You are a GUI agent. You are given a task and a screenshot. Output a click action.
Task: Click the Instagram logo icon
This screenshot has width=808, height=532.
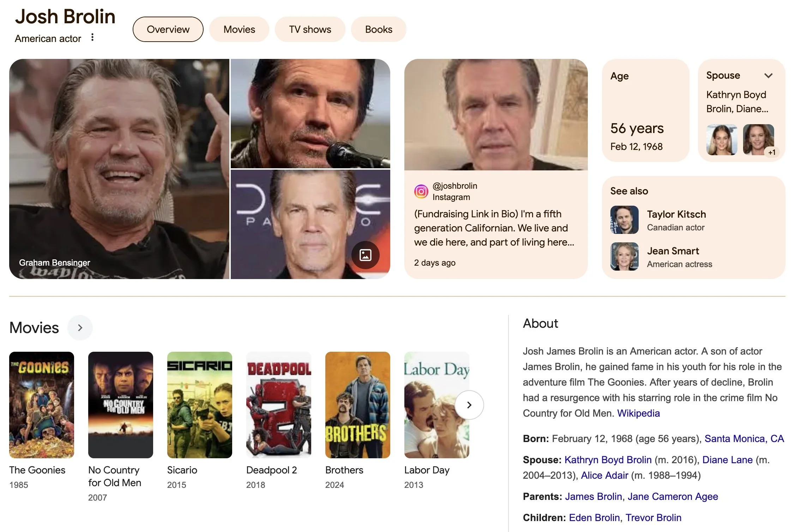[421, 192]
